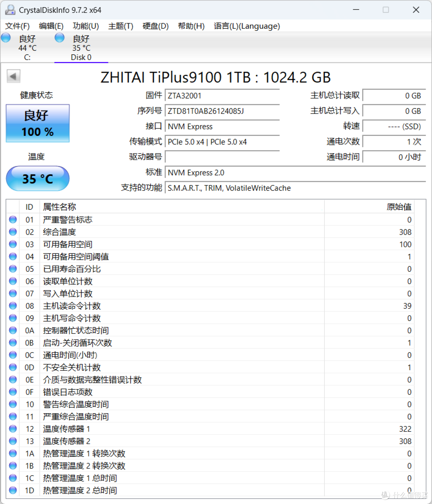Click blue orb of attribute 03 row

[x=13, y=244]
